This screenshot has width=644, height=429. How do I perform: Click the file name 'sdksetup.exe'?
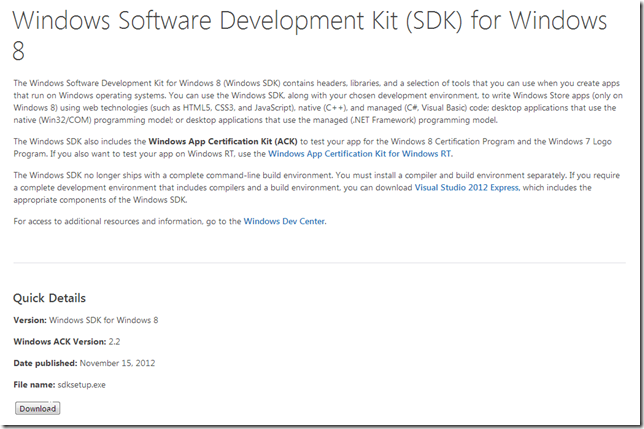[81, 385]
